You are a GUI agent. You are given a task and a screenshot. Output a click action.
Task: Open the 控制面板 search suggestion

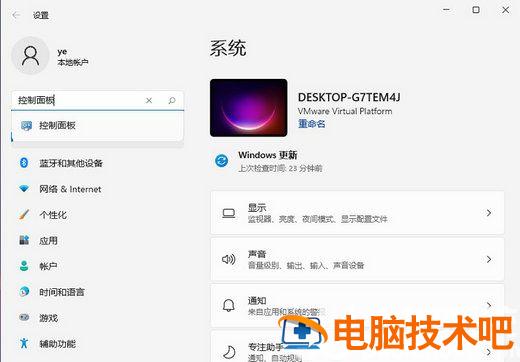97,126
